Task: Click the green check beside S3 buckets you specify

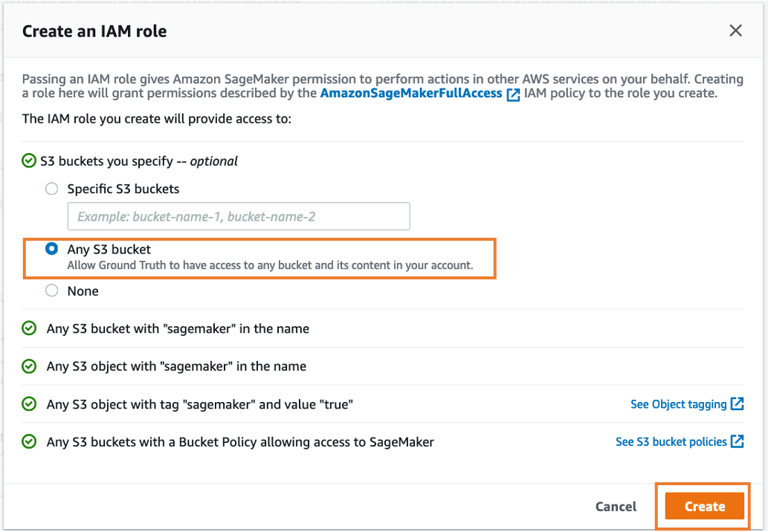Action: point(28,160)
